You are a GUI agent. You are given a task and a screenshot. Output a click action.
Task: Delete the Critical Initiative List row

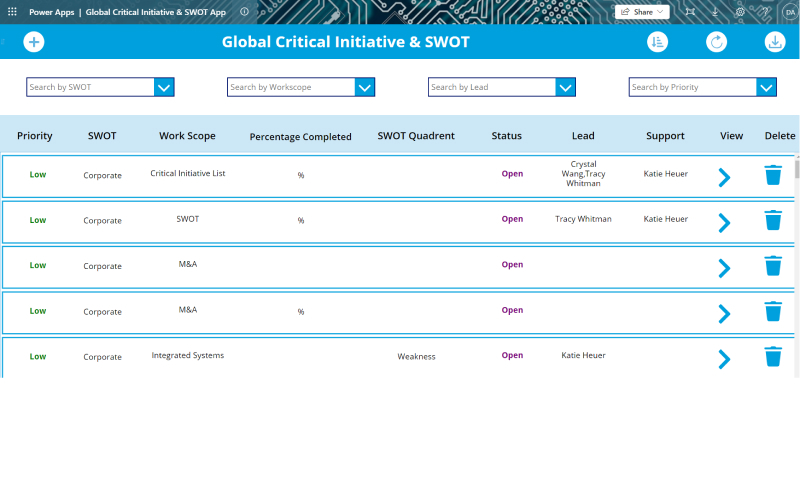pyautogui.click(x=773, y=174)
